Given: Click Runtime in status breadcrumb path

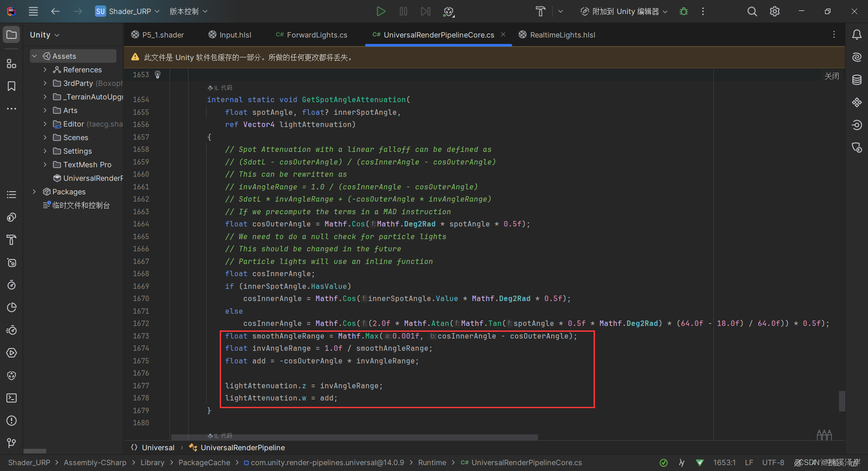Looking at the screenshot, I should point(432,462).
